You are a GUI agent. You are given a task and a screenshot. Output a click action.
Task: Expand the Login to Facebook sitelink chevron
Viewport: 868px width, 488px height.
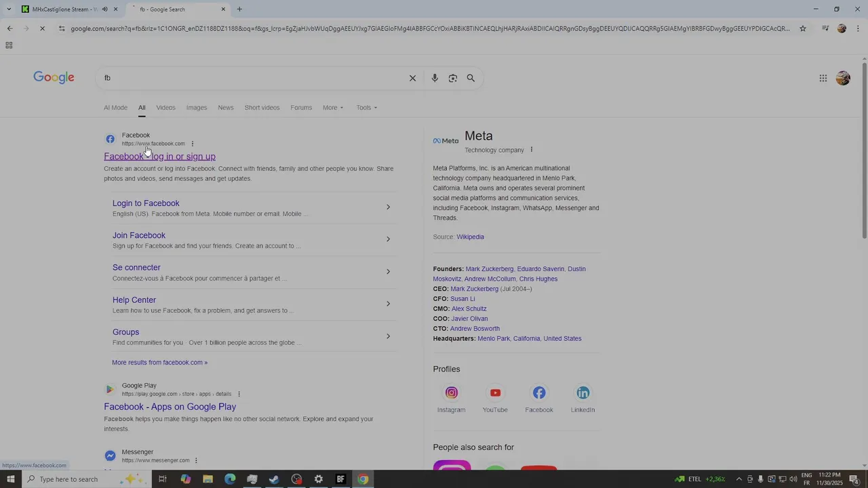click(x=388, y=207)
